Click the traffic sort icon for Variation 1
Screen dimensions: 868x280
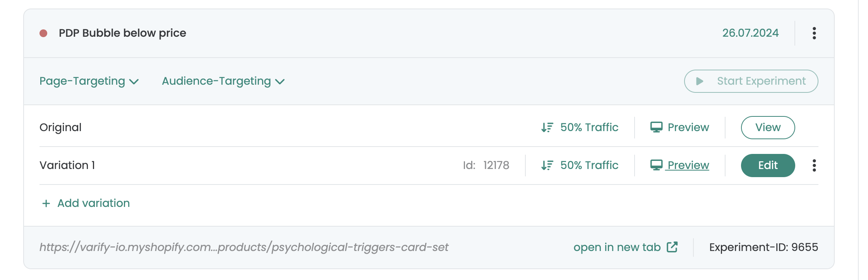tap(547, 165)
